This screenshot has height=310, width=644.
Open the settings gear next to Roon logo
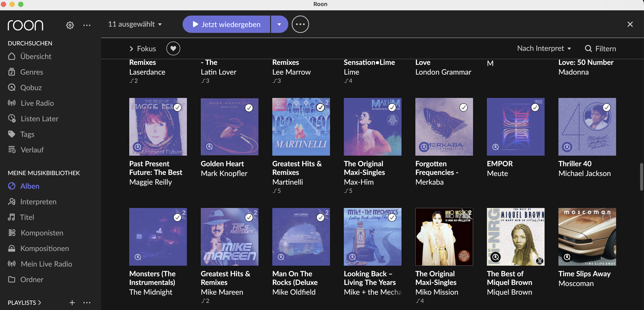[x=70, y=25]
